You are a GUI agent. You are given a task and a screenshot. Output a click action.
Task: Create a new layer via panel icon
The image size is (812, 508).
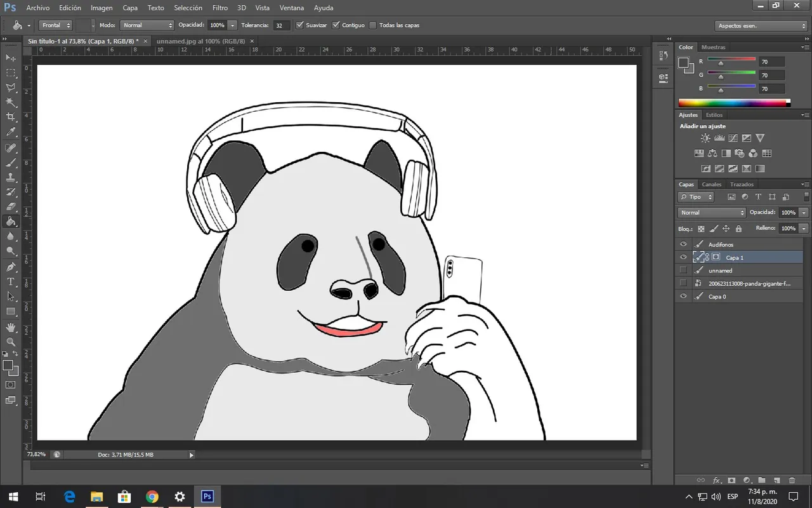(776, 481)
